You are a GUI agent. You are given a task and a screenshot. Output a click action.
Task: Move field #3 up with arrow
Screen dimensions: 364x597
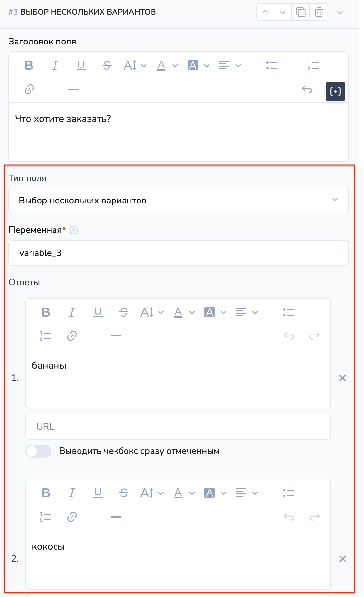point(265,12)
